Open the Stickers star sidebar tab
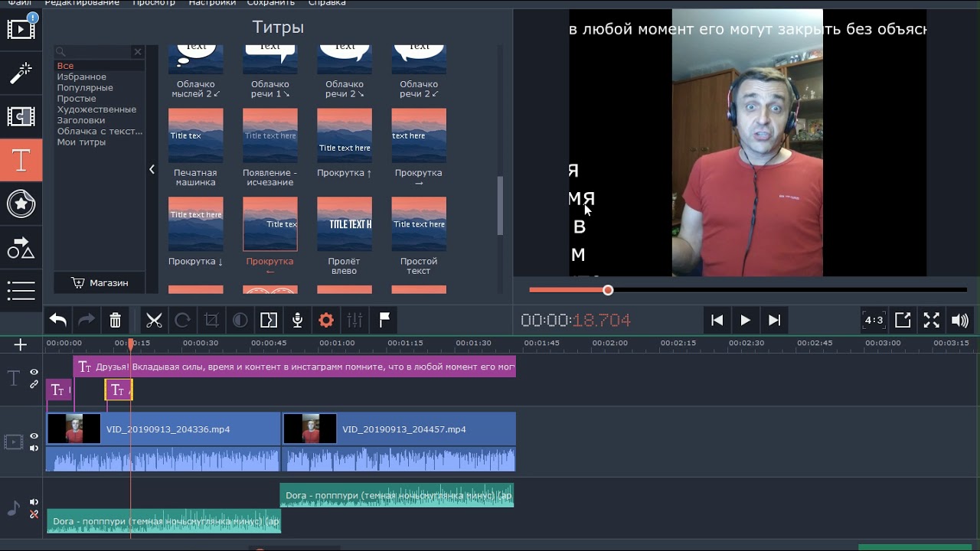 tap(21, 204)
